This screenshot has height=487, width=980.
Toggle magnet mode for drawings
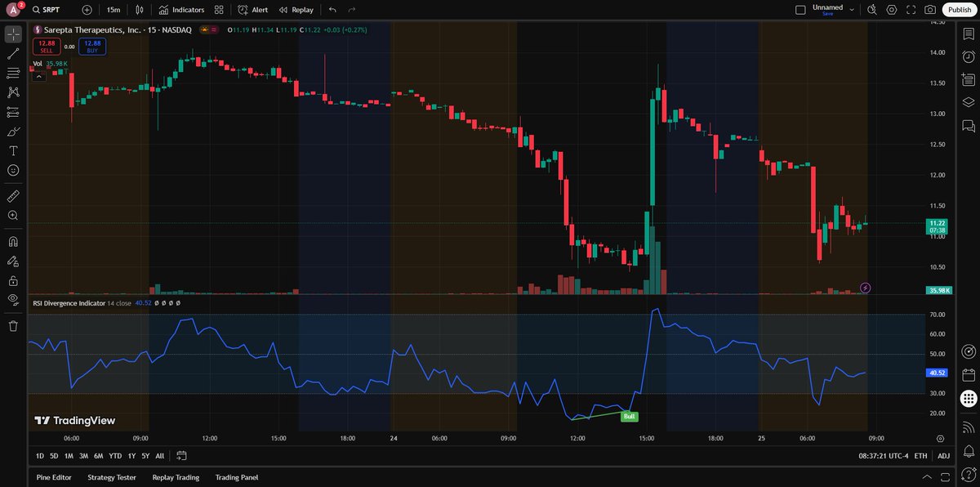coord(13,242)
